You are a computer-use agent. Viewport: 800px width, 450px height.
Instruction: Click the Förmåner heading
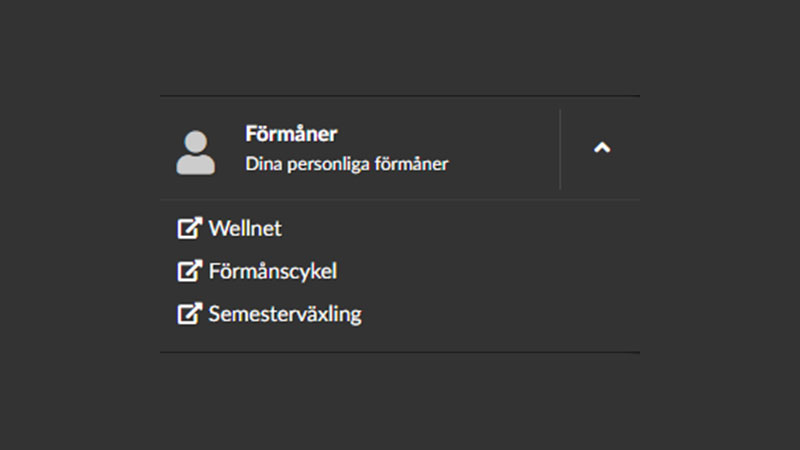point(291,134)
